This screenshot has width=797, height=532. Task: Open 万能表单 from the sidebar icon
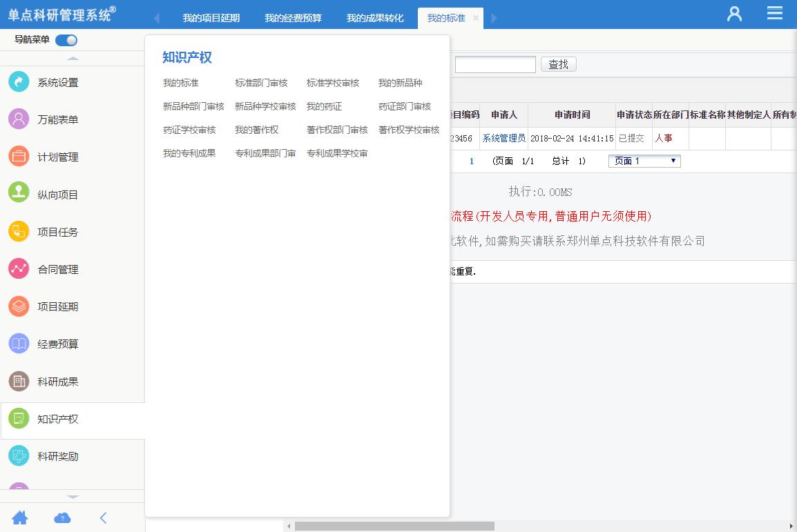19,119
